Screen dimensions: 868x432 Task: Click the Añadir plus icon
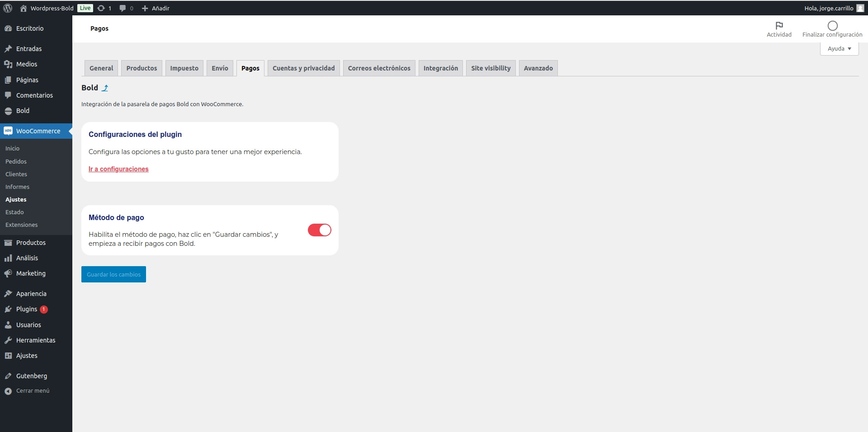[x=144, y=8]
